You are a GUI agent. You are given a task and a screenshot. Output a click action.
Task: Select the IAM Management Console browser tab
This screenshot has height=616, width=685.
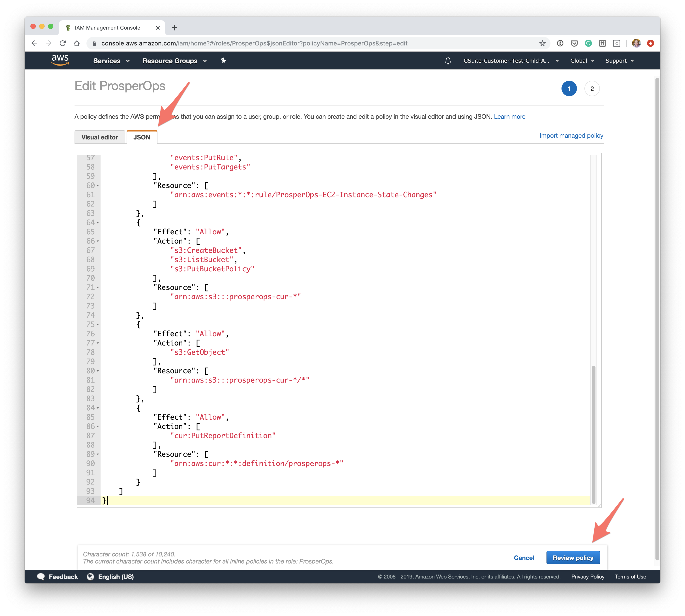point(112,28)
